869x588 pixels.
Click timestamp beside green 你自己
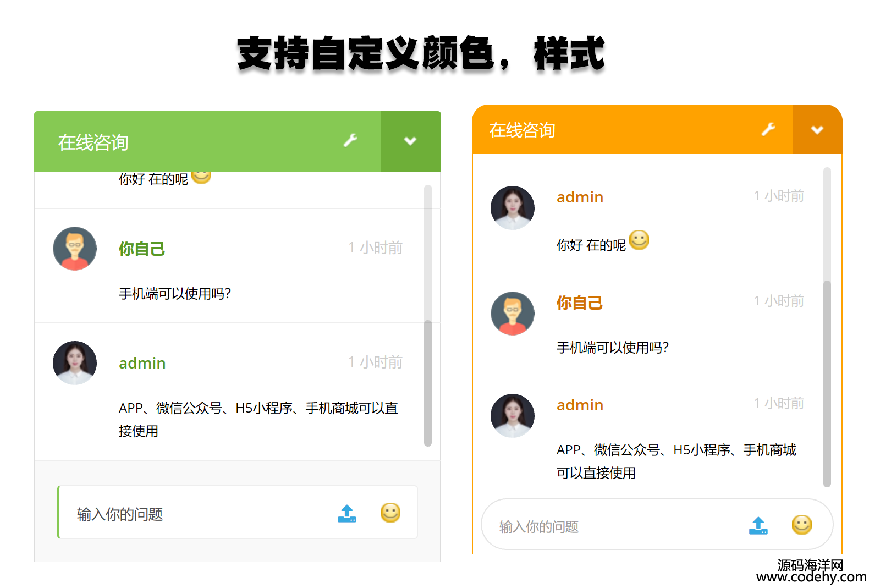pyautogui.click(x=375, y=248)
